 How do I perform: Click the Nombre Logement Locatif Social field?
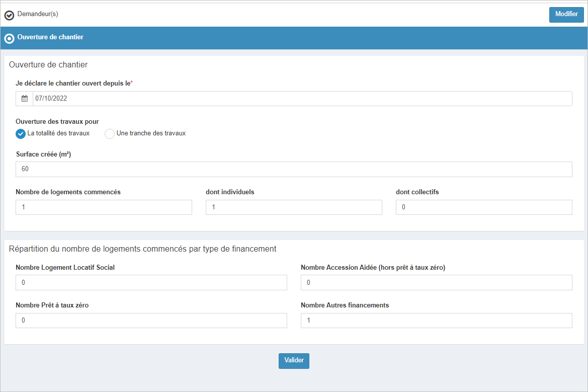click(x=151, y=283)
